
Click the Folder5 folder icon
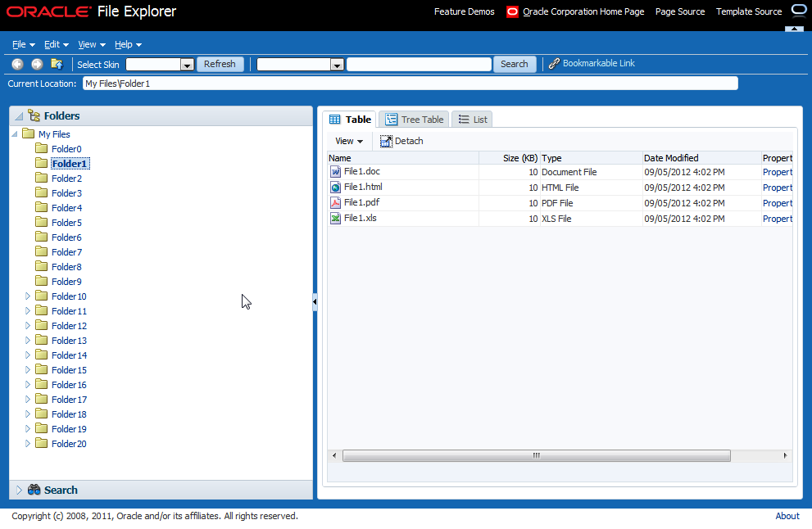click(42, 223)
